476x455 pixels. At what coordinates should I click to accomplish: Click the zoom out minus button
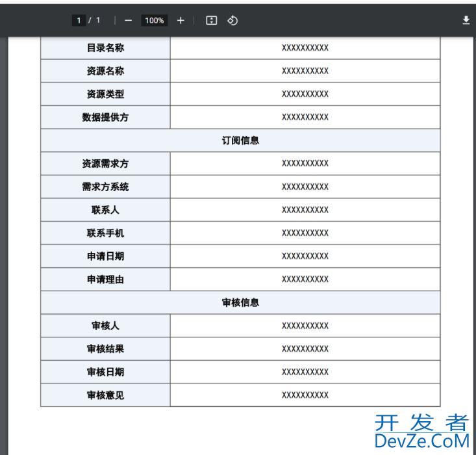pyautogui.click(x=128, y=21)
